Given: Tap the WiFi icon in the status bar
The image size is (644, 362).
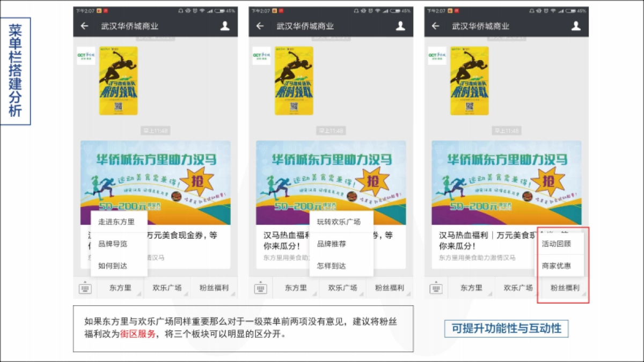Looking at the screenshot, I should click(202, 10).
